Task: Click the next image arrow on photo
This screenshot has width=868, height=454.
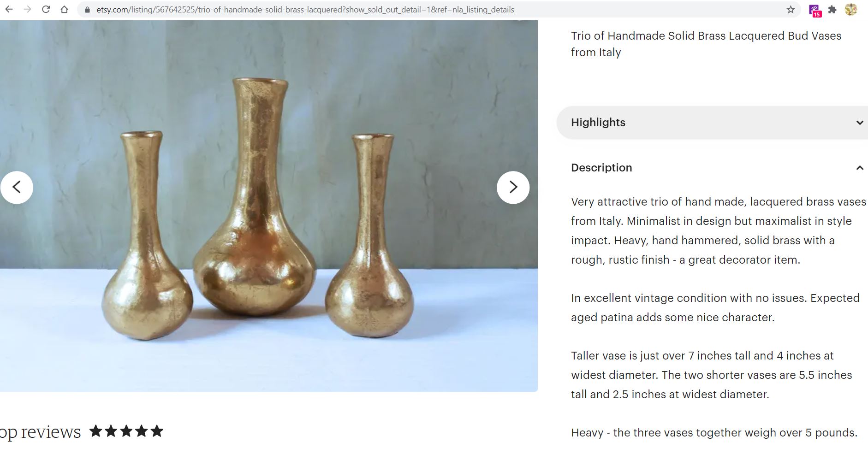Action: [x=513, y=187]
